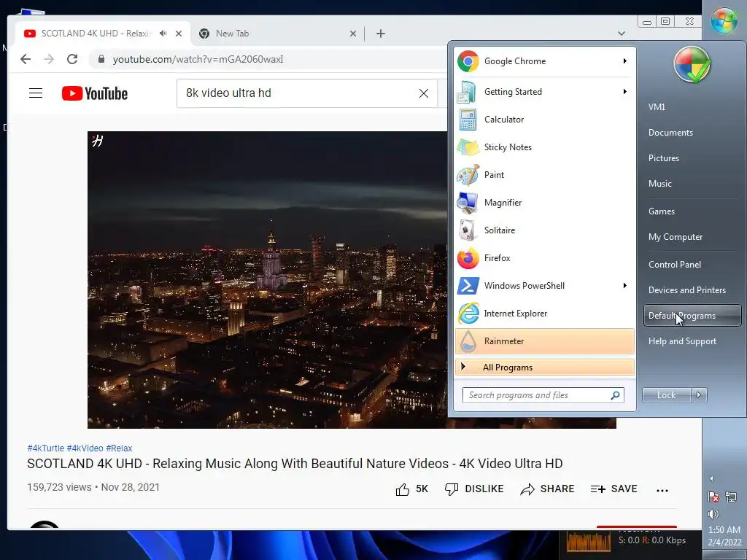Open Rainmeter from Start menu
This screenshot has height=560, width=747.
545,341
